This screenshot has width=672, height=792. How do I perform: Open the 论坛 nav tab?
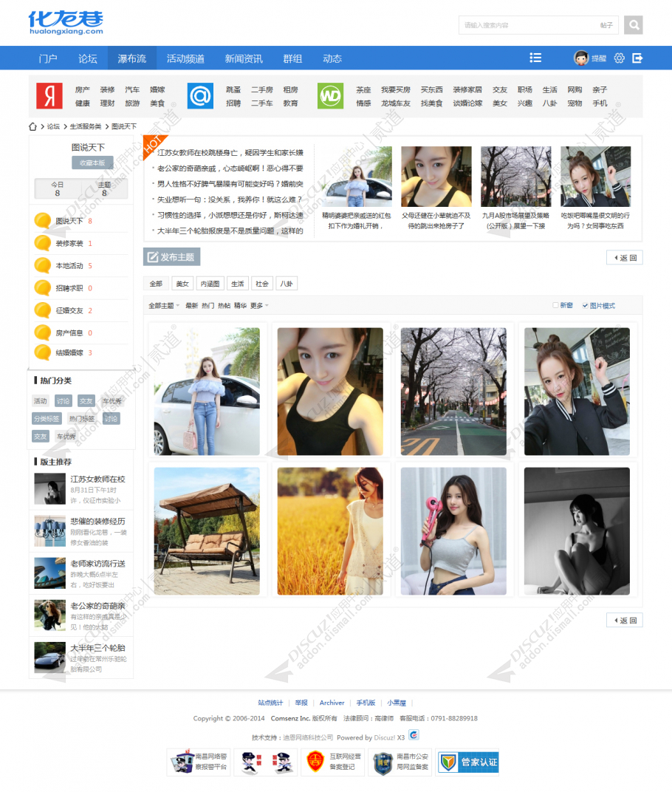(x=87, y=58)
